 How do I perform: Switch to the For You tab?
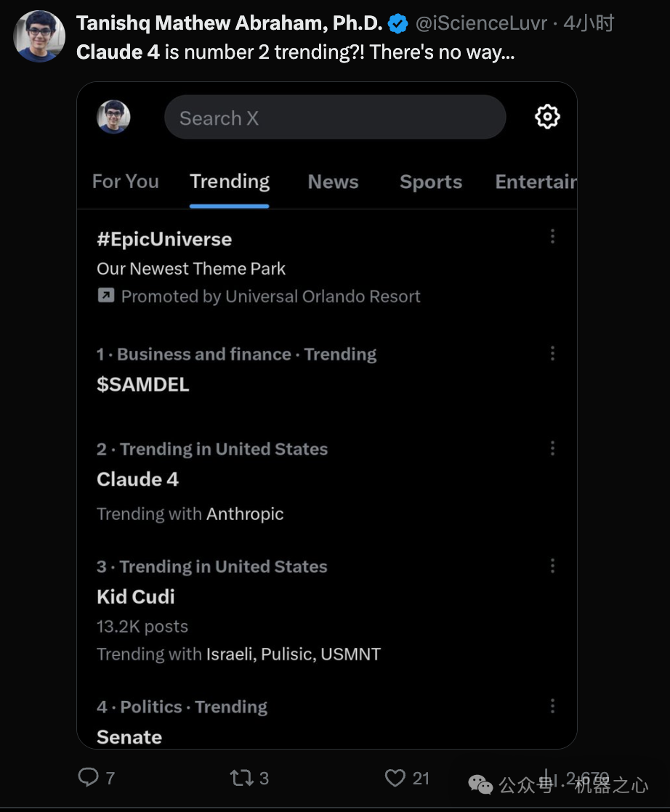(126, 182)
